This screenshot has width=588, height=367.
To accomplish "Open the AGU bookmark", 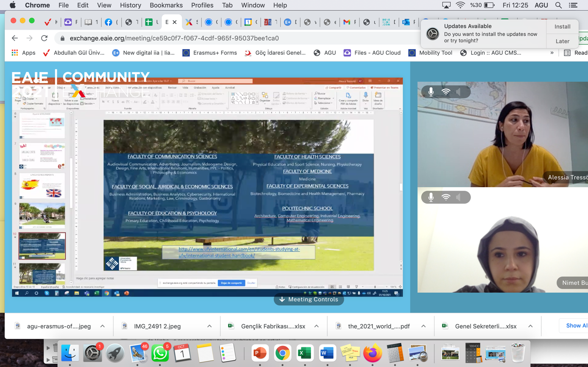I will (x=324, y=53).
